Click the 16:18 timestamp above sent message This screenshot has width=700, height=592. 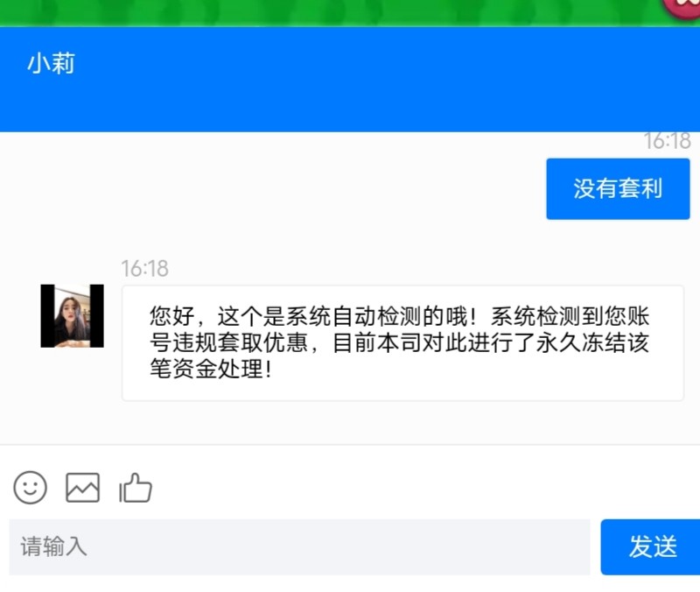click(x=668, y=141)
